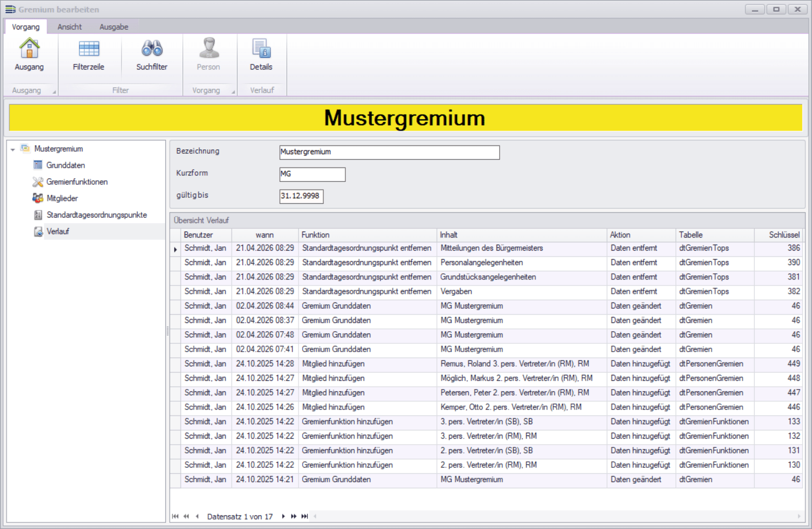Screen dimensions: 812x529
Task: Switch to the Ansicht ribbon tab
Action: pyautogui.click(x=69, y=27)
